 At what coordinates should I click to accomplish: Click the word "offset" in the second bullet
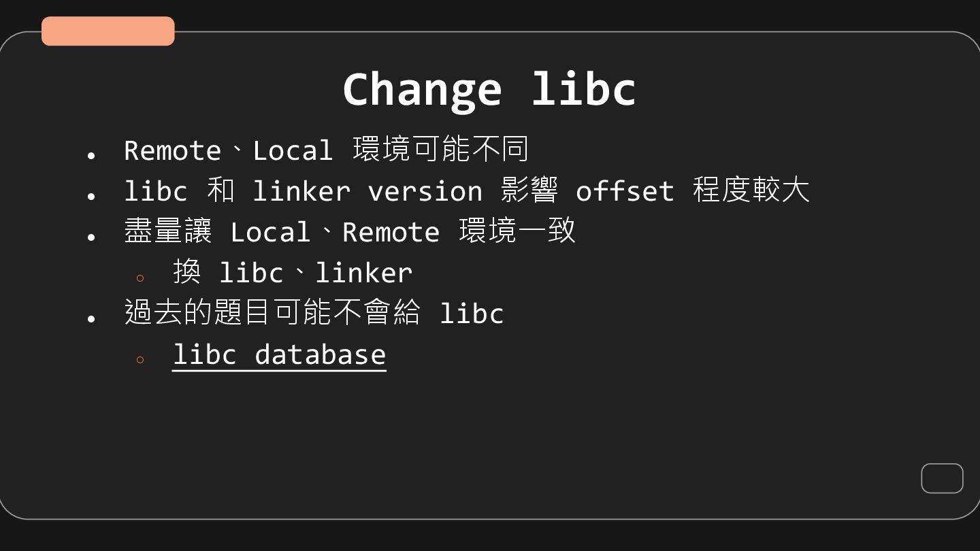pos(625,191)
